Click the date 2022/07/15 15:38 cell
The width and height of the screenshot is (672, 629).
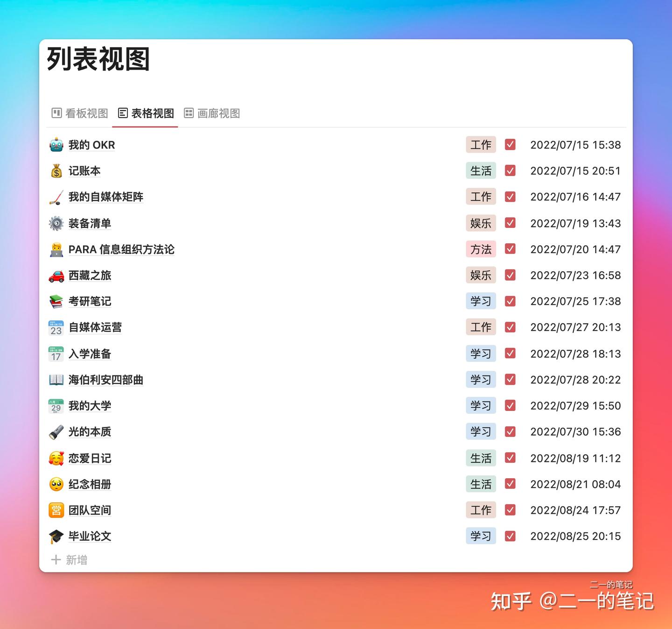click(x=575, y=145)
